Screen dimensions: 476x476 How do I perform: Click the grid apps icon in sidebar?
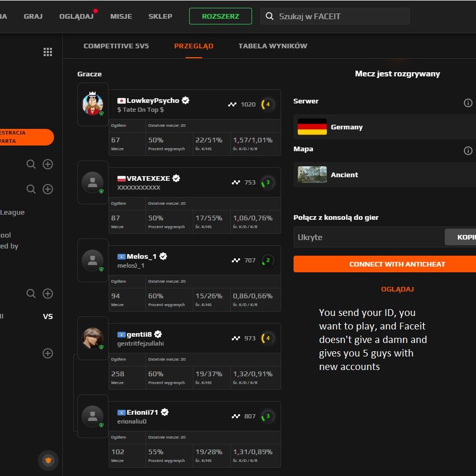coord(48,52)
